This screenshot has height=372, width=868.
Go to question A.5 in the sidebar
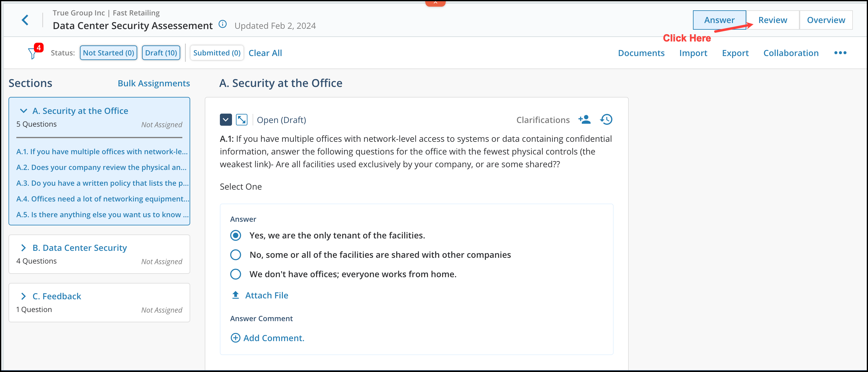(x=102, y=215)
